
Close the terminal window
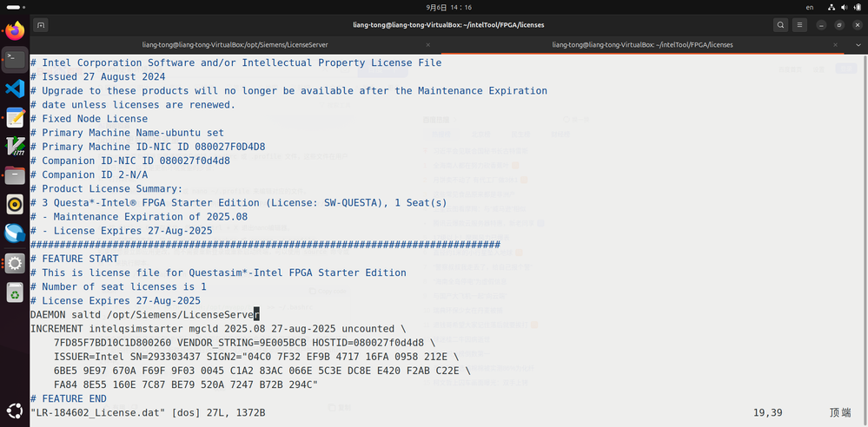pyautogui.click(x=856, y=25)
